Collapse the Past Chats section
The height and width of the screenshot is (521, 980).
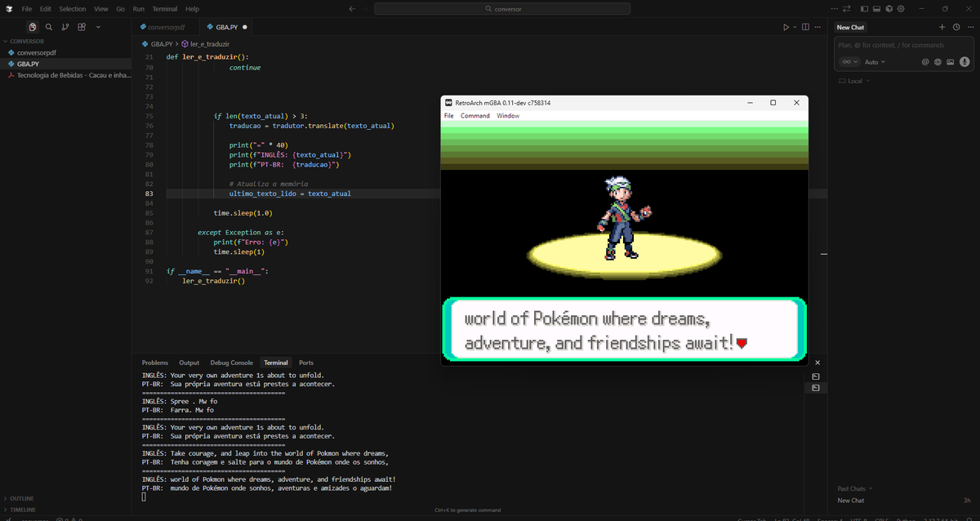click(856, 488)
